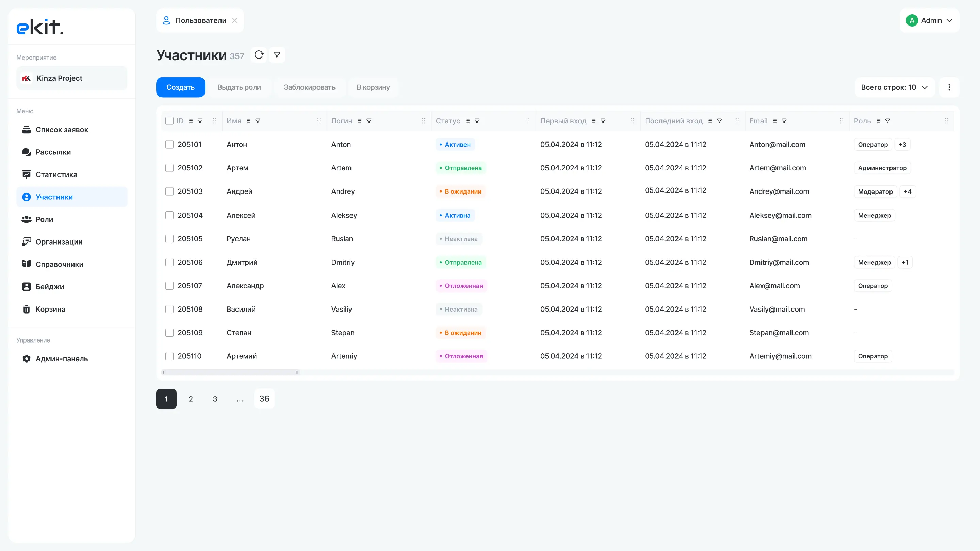980x551 pixels.
Task: Click the filter icon in the Первый вход column
Action: click(603, 121)
